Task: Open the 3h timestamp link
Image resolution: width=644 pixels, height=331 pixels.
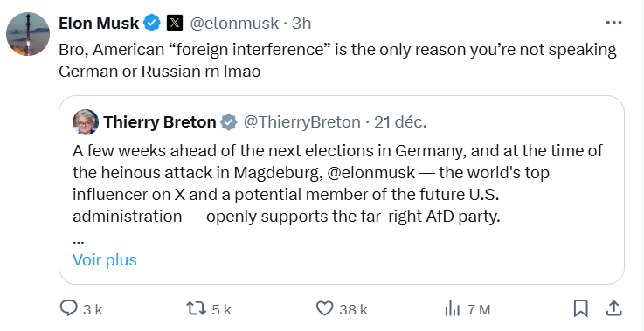Action: (301, 24)
